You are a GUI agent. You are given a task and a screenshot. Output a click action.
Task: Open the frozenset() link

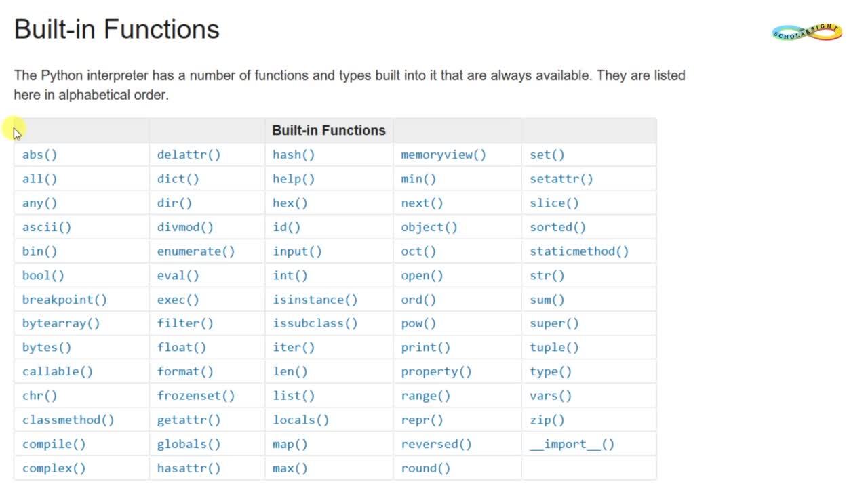click(196, 396)
